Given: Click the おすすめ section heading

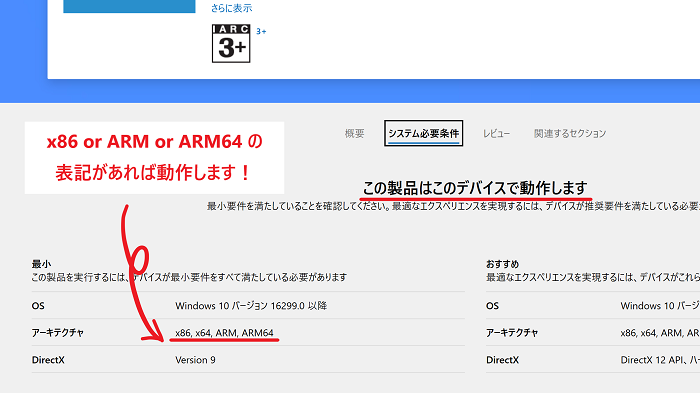Looking at the screenshot, I should pyautogui.click(x=502, y=264).
